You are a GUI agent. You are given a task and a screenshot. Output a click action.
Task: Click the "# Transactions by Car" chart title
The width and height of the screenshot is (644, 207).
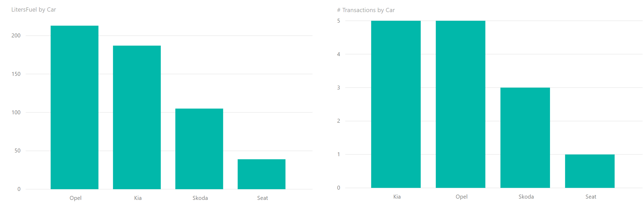click(366, 10)
